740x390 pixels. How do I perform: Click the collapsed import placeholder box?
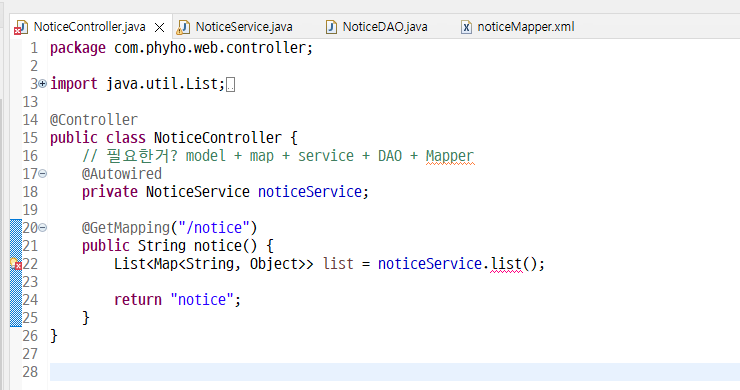pos(230,85)
